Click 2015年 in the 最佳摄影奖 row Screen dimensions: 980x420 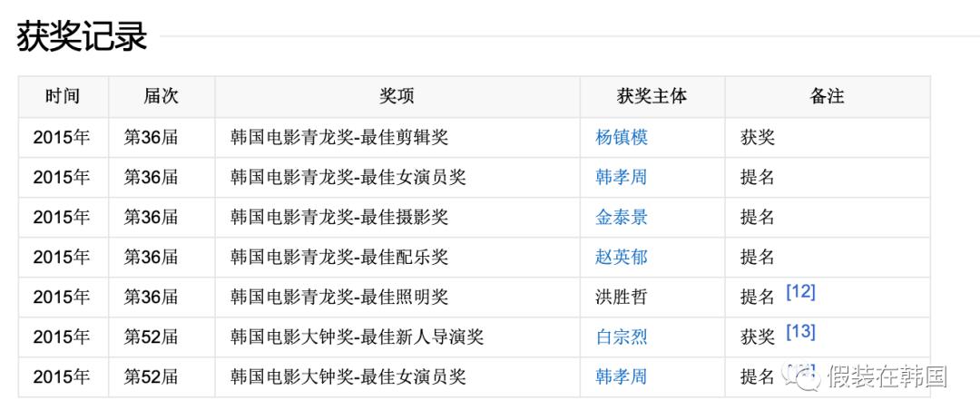click(x=62, y=217)
